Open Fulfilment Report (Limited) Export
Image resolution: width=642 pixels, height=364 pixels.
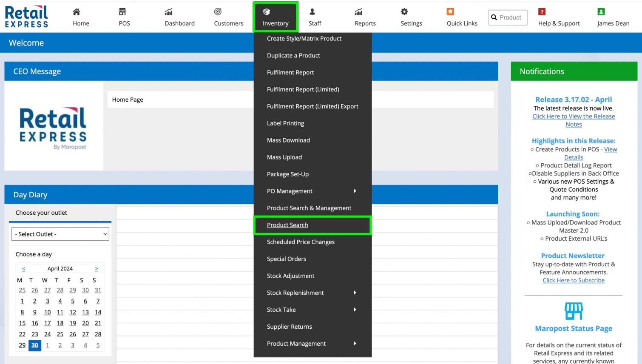(x=312, y=106)
